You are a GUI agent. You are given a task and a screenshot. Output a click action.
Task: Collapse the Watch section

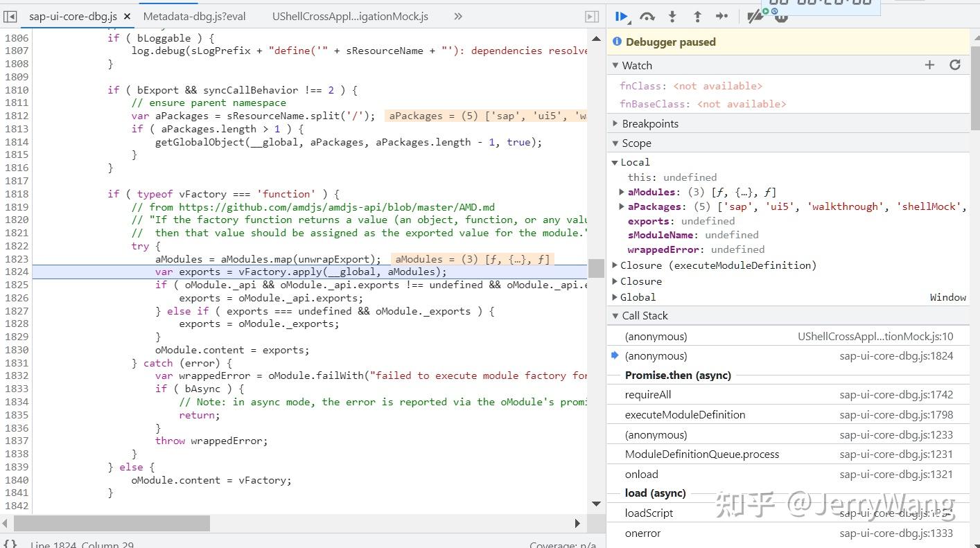615,65
